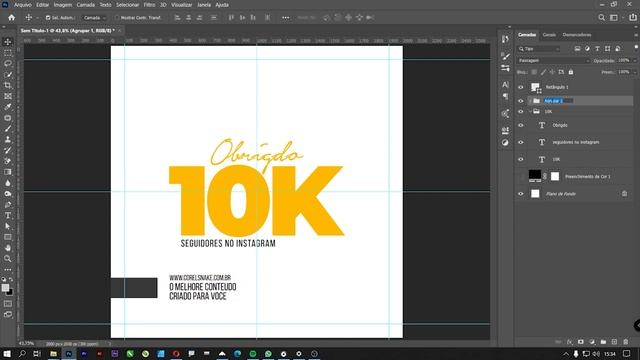Image resolution: width=640 pixels, height=360 pixels.
Task: Click the fx layer style icon
Action: 570,342
